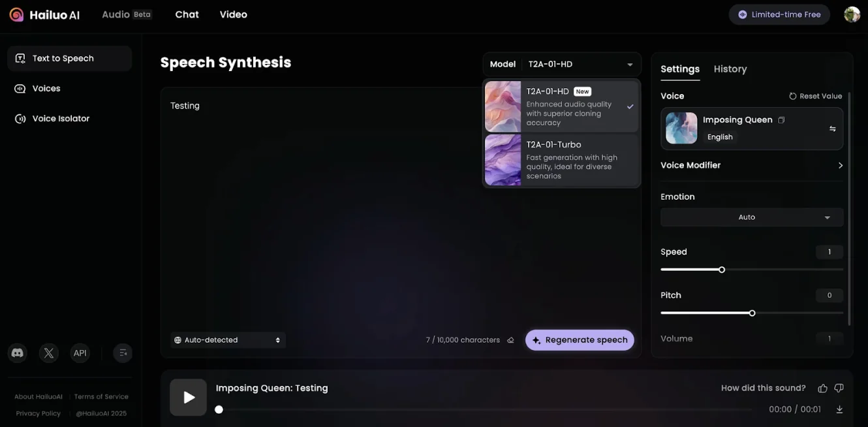This screenshot has width=868, height=427.
Task: Open the About HailuoAI link
Action: coord(39,397)
